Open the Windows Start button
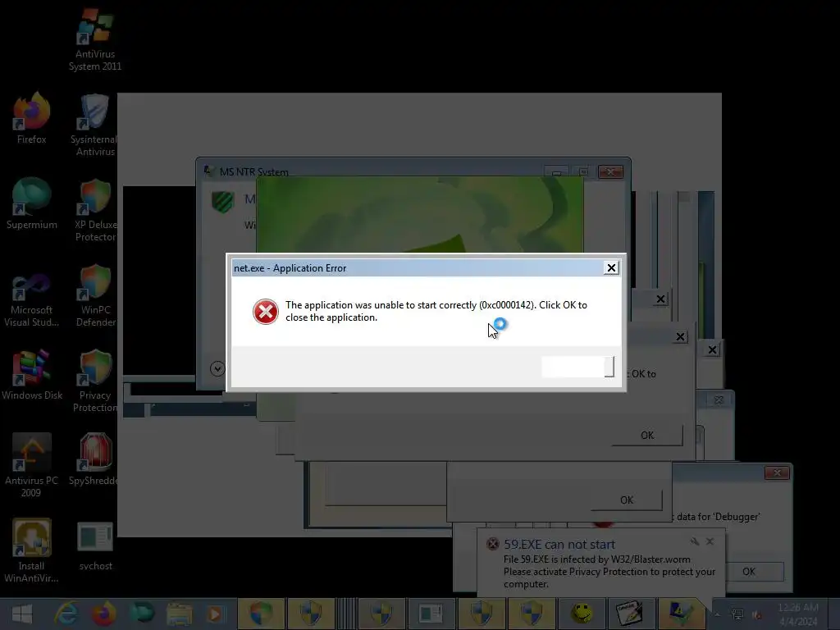 [22, 614]
